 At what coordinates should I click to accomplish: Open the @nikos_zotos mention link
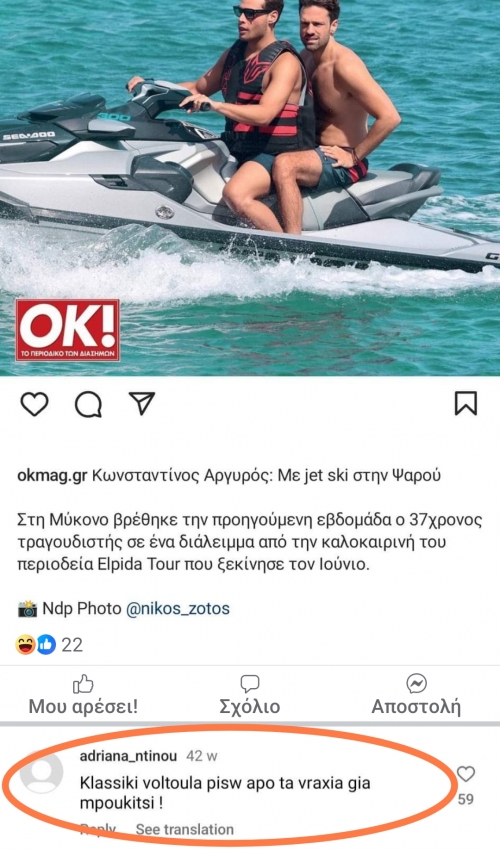(x=177, y=608)
